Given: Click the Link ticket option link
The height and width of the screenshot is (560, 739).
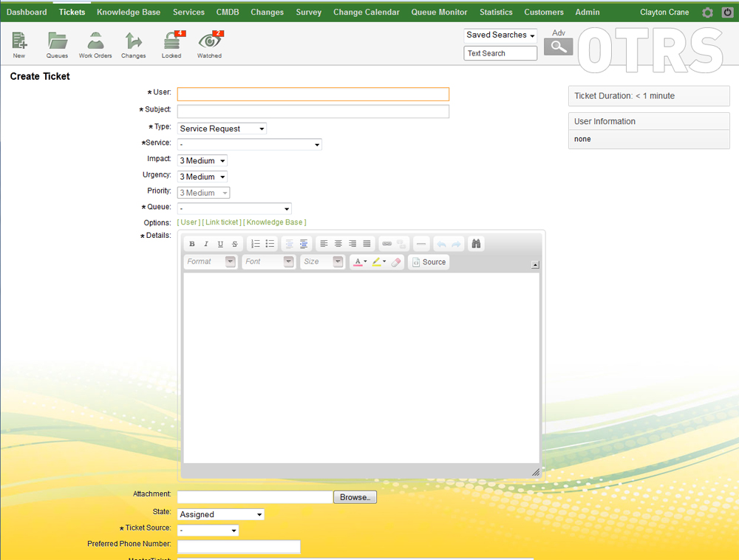Looking at the screenshot, I should click(x=222, y=222).
